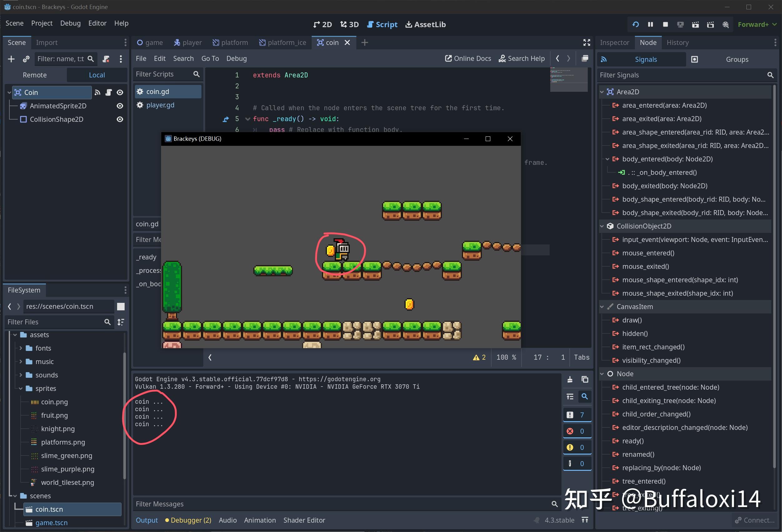
Task: Toggle Output search magnifier button
Action: point(585,397)
